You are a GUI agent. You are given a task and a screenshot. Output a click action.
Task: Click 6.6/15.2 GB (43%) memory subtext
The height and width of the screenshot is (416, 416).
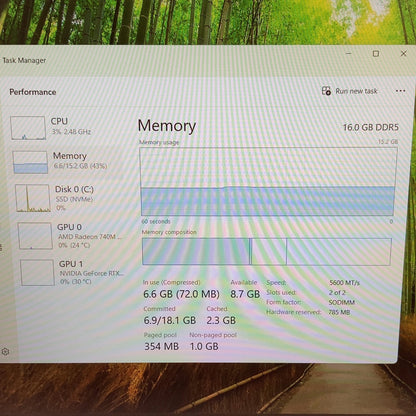pos(80,166)
